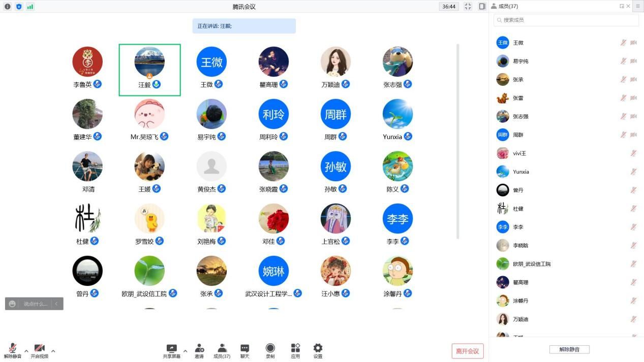Click 解除静音 button below the member list
The height and width of the screenshot is (362, 644).
[569, 349]
